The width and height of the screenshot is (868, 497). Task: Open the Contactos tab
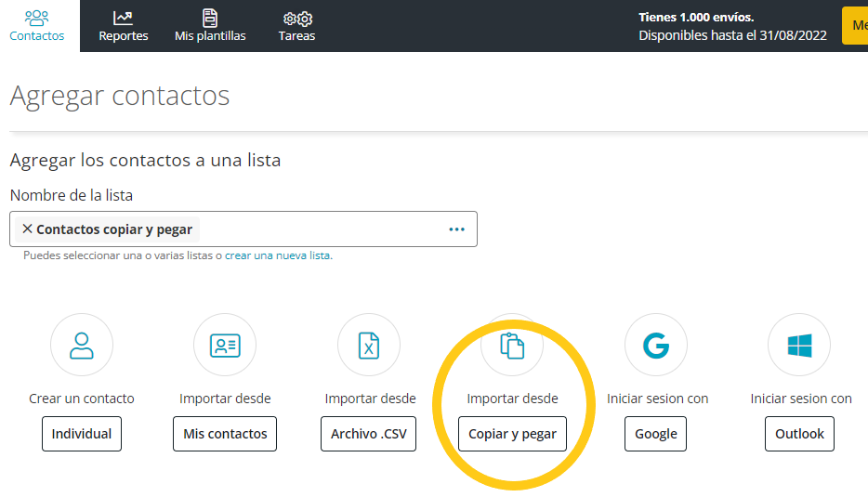[x=37, y=26]
